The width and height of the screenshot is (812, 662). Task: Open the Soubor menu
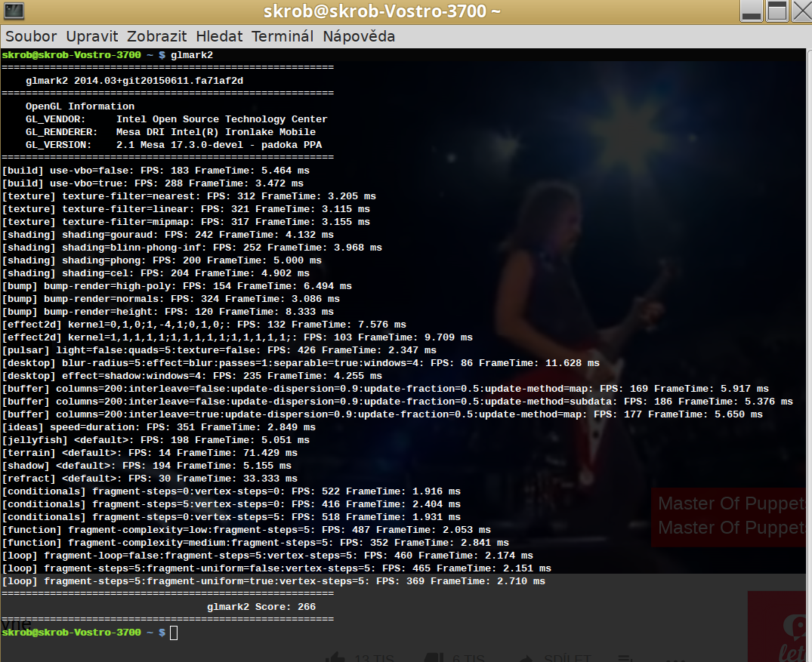(31, 36)
